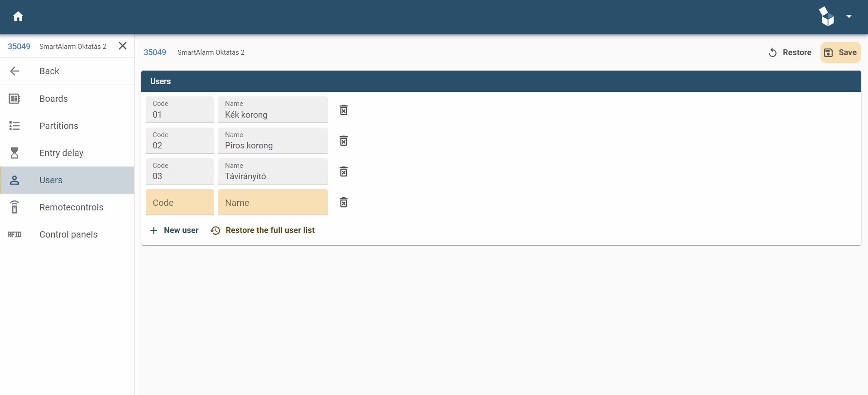Restore the full user list
Screen dimensions: 868x395
[x=263, y=230]
